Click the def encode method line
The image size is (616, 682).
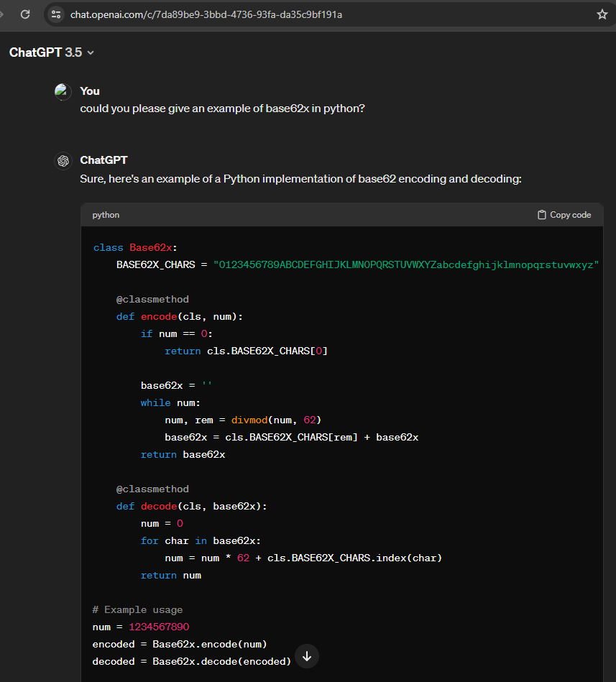coord(180,316)
